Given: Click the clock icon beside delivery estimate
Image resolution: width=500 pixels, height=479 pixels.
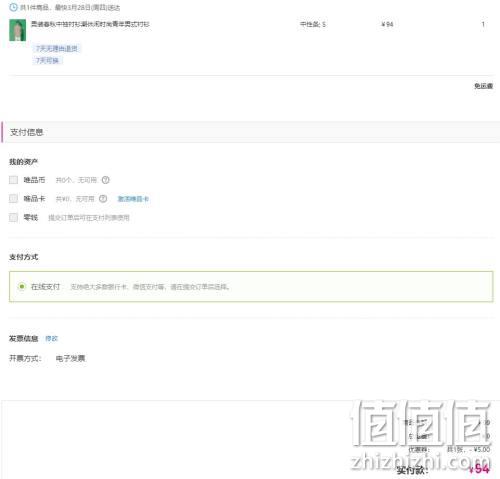Looking at the screenshot, I should tap(13, 7).
